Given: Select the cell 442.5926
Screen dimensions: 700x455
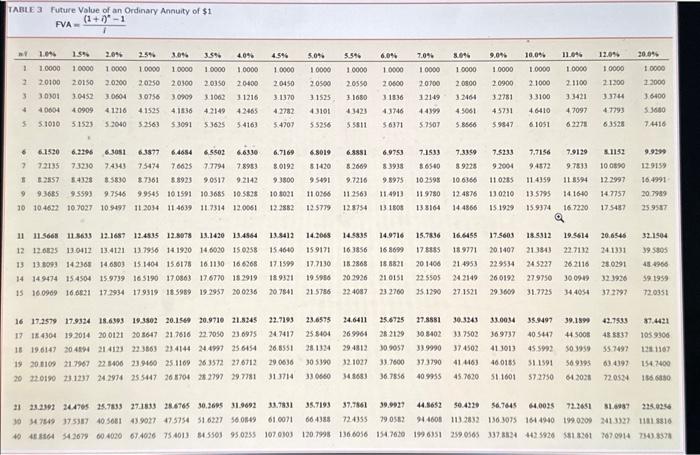Looking at the screenshot, I should (x=539, y=435).
